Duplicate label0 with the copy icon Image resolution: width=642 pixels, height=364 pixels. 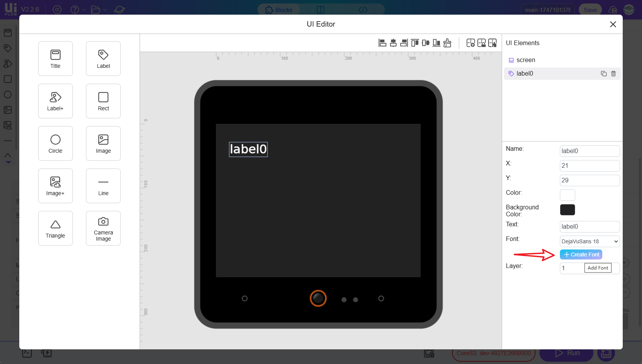[604, 74]
